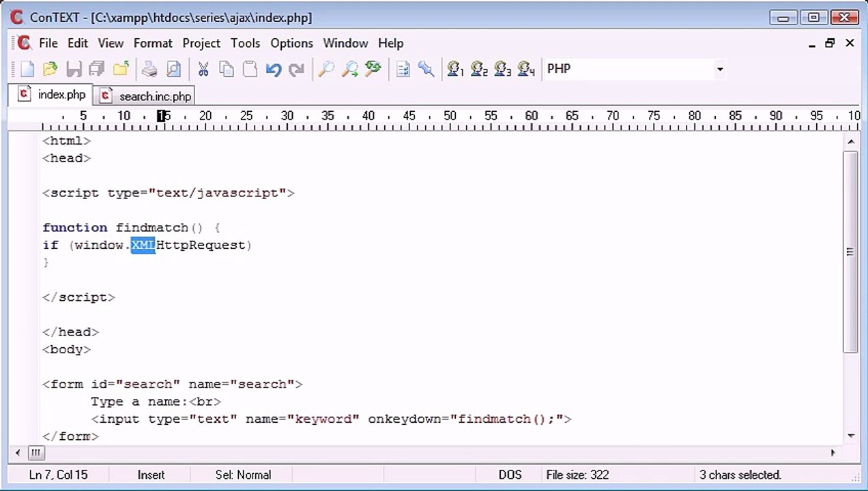Run user command 3 icon
The image size is (868, 491).
click(x=502, y=69)
